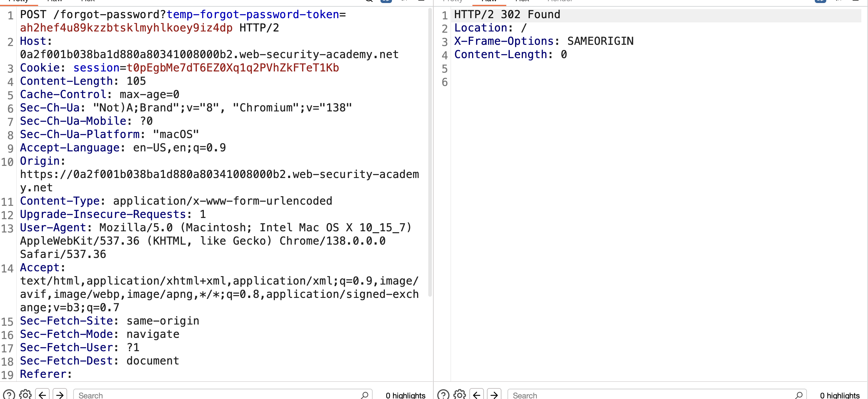Click the 'Upgrade-Insecure-Requests: 1' line
Viewport: 868px width, 399px height.
(x=113, y=214)
